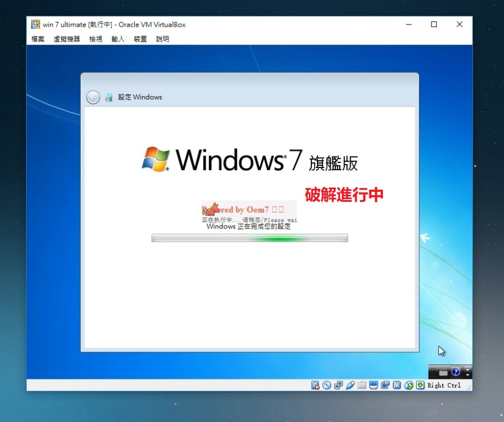
Task: Click the "設定 Windows" dialog title
Action: pos(140,97)
